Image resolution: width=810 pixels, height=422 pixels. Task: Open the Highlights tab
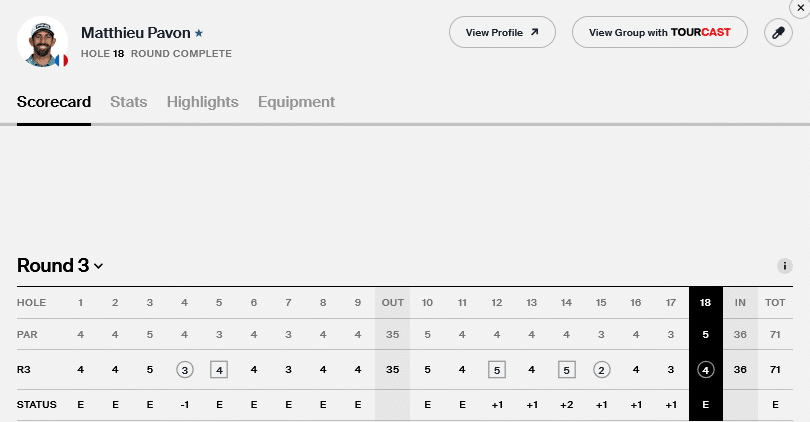202,102
